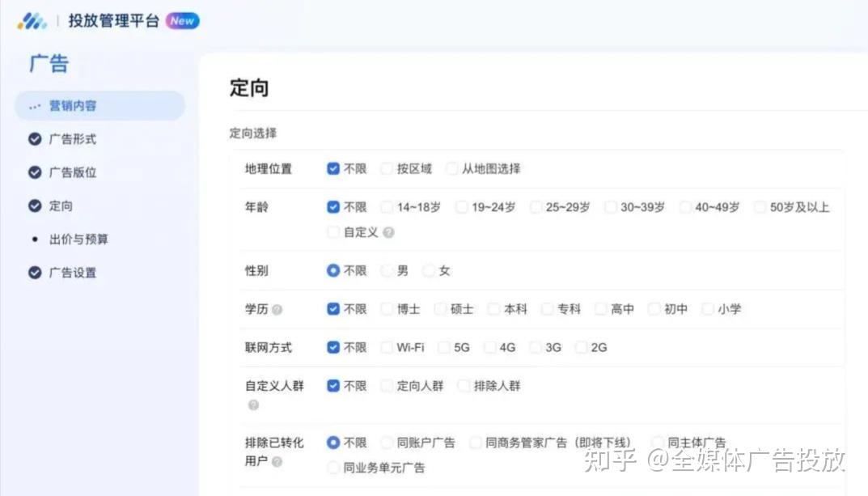Uncheck 不限 in the 联网方式 row

pyautogui.click(x=333, y=347)
